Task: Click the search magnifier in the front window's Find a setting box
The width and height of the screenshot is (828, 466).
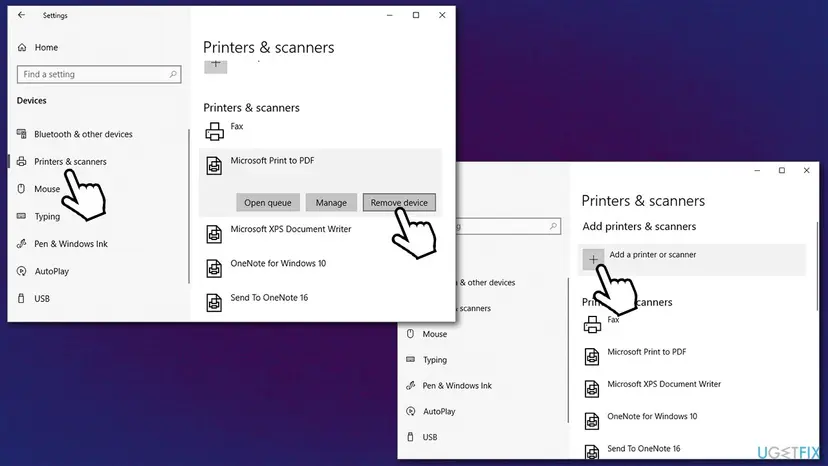Action: 173,74
